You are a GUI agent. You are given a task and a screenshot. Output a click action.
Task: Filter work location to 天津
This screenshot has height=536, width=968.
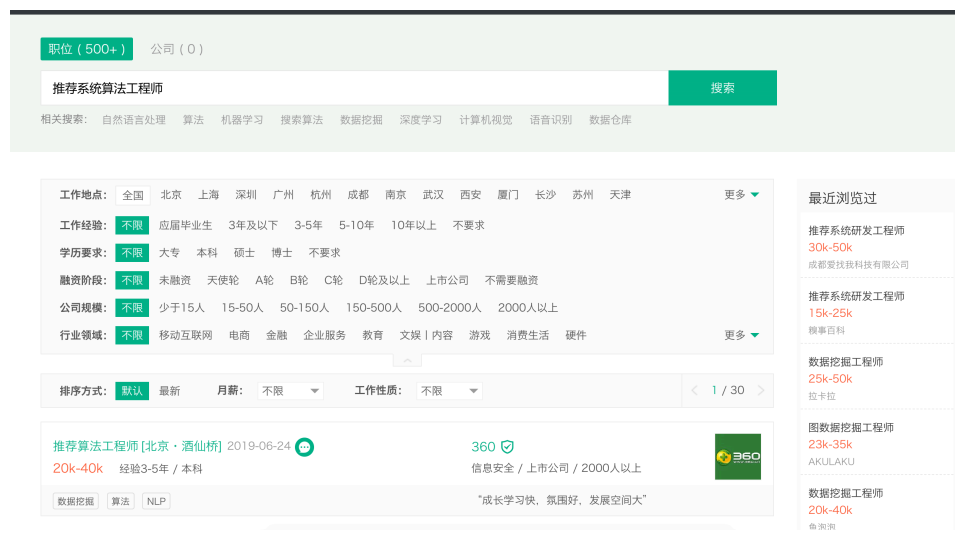click(620, 195)
